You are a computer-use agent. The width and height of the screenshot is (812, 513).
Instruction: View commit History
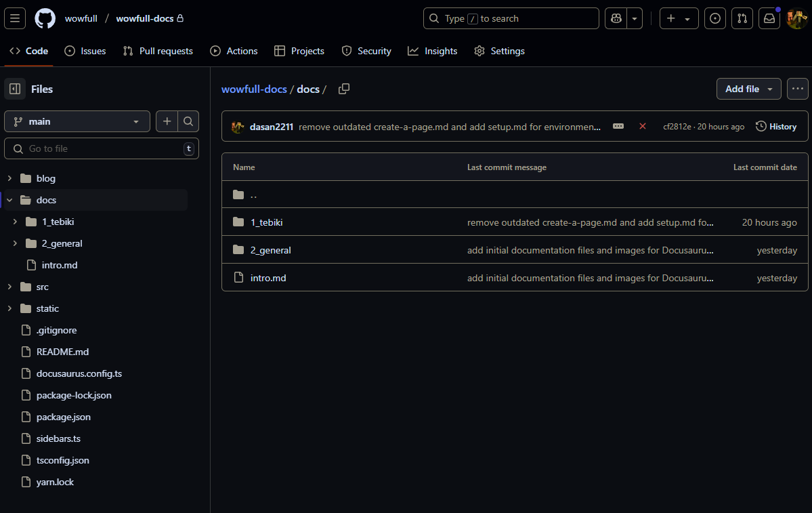tap(776, 126)
